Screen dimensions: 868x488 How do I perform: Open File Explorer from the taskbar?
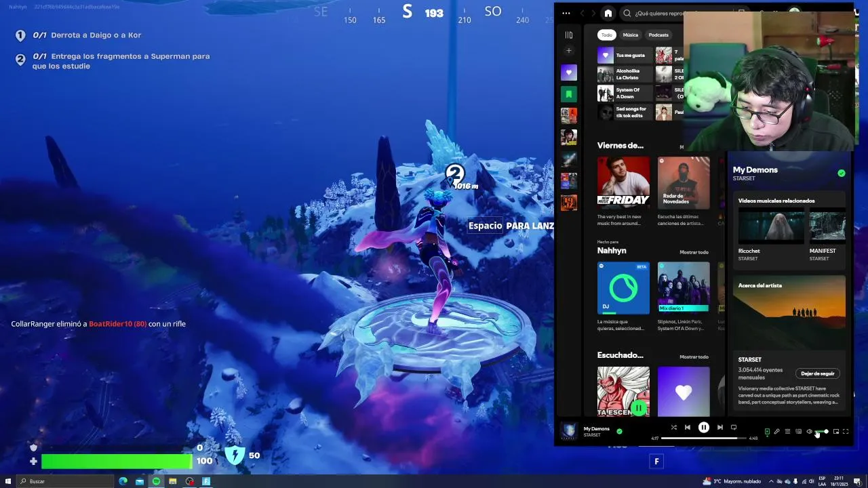173,481
